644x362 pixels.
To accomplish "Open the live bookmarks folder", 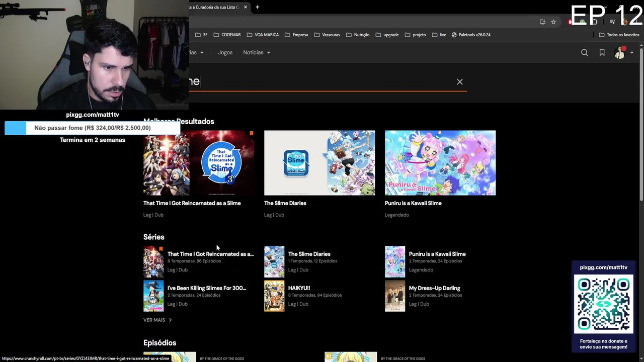I will tap(439, 35).
